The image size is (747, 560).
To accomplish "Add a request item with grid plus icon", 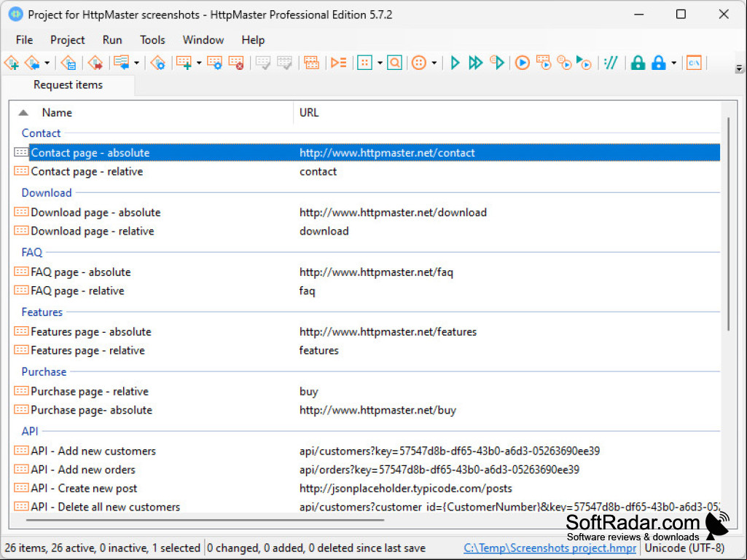I will pos(184,63).
